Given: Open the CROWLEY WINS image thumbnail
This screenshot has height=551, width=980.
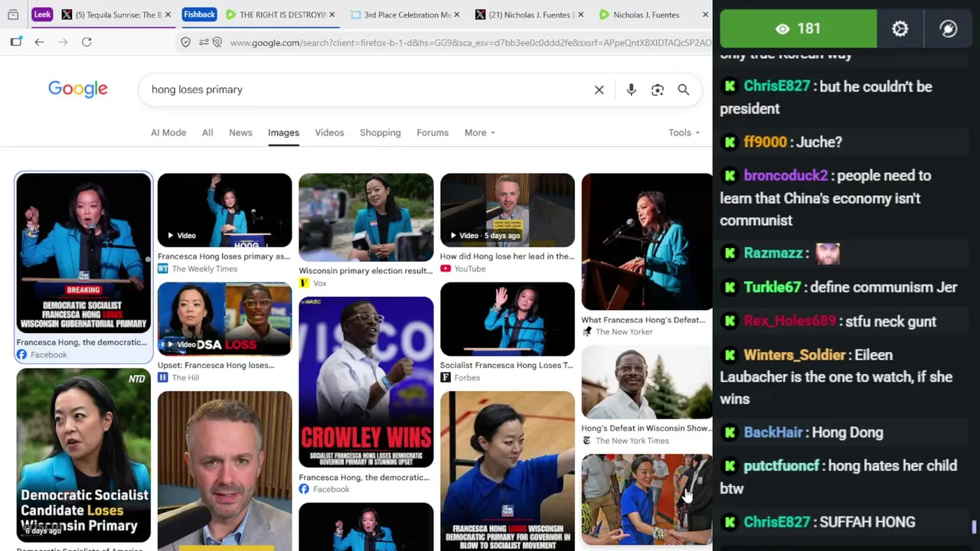Looking at the screenshot, I should click(366, 382).
